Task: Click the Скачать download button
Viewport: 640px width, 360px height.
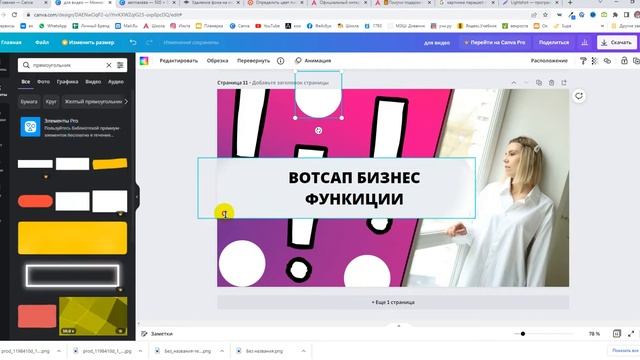Action: point(617,42)
